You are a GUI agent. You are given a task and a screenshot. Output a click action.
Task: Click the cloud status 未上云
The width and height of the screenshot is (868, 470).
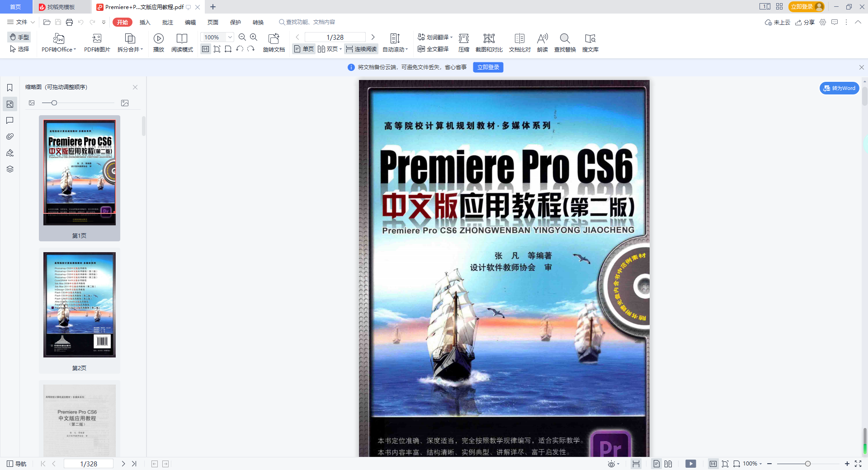pyautogui.click(x=777, y=22)
